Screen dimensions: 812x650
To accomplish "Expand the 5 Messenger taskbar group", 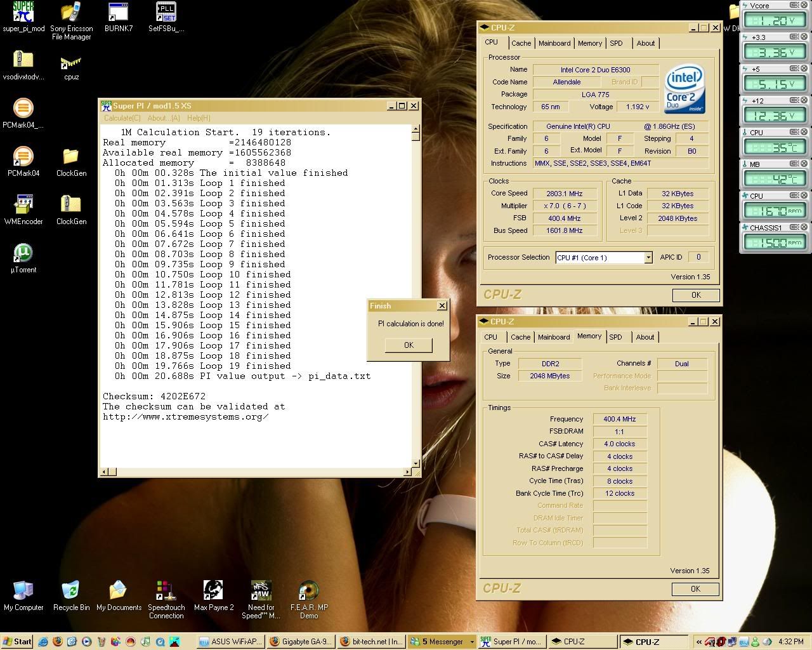I will pos(441,642).
